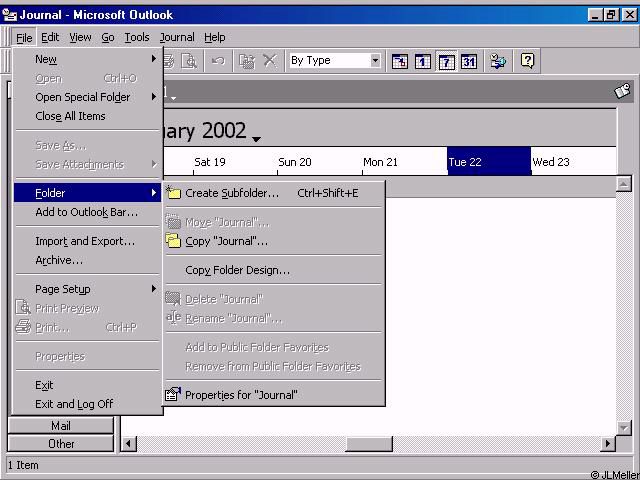The width and height of the screenshot is (640, 480).
Task: Click the Properties for Journal icon
Action: coord(173,394)
